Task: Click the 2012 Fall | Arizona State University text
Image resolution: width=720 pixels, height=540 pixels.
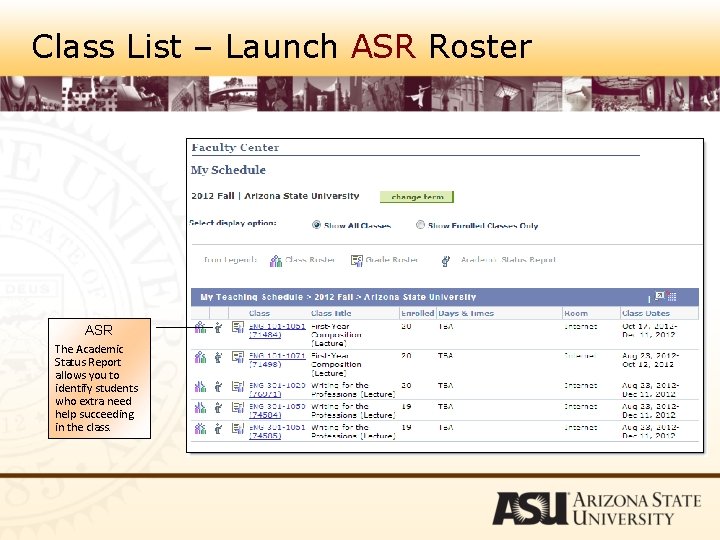Action: pyautogui.click(x=275, y=196)
